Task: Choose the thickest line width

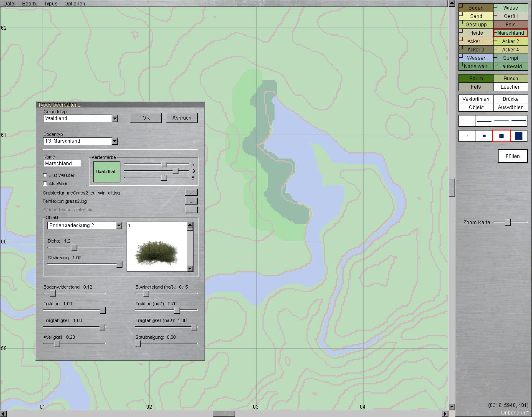Action: tap(519, 121)
